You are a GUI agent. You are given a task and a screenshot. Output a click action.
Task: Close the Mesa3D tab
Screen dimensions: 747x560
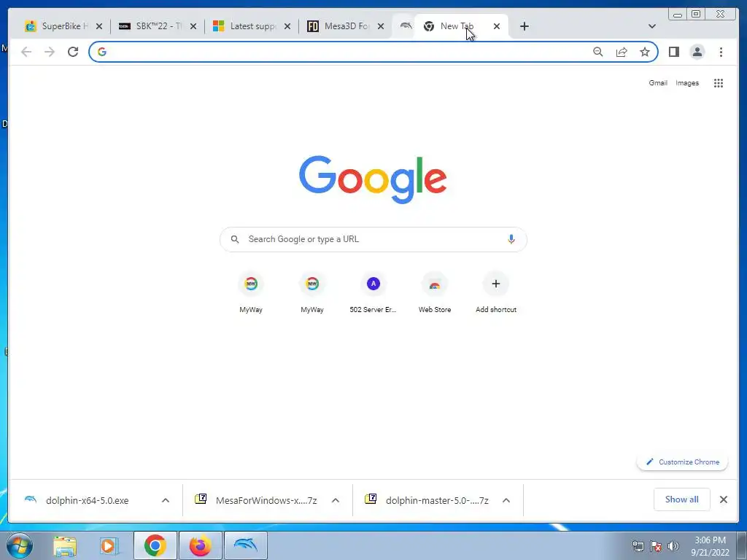(381, 26)
